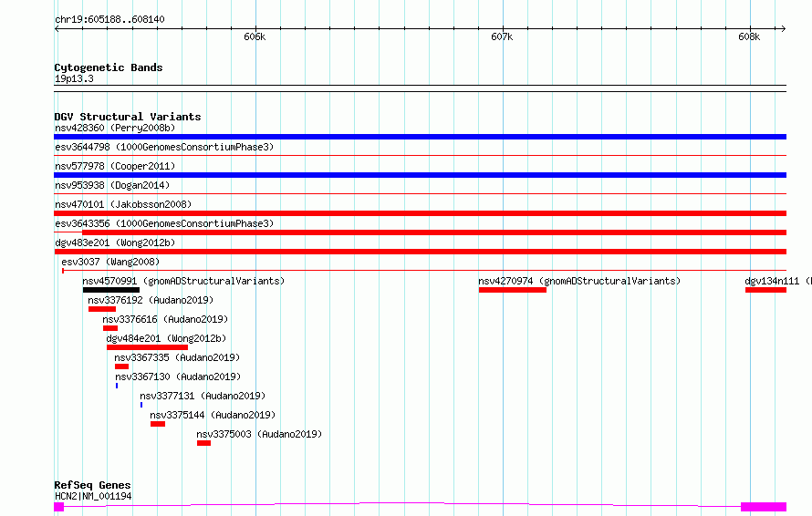Viewport: 812px width, 516px height.
Task: Click the 606k ruler tick label
Action: 255,36
